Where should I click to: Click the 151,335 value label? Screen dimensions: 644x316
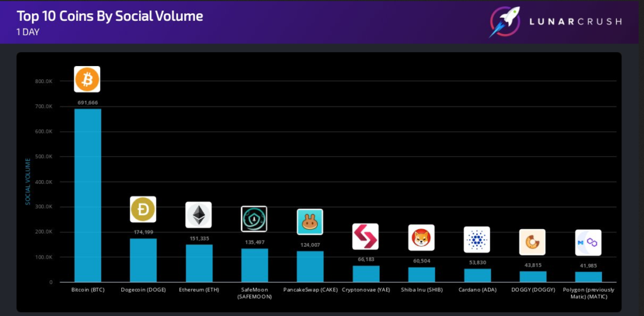pos(199,238)
